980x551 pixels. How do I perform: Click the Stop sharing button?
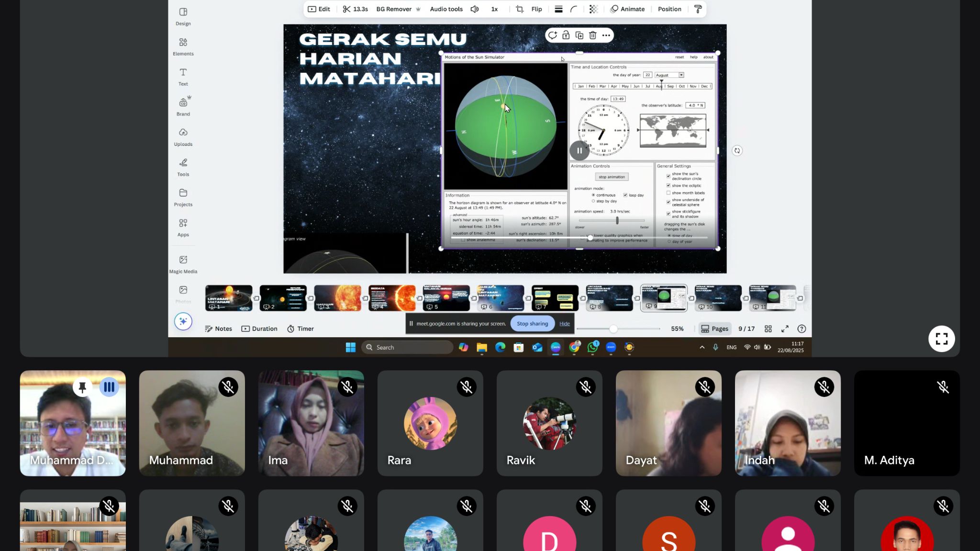(x=532, y=324)
